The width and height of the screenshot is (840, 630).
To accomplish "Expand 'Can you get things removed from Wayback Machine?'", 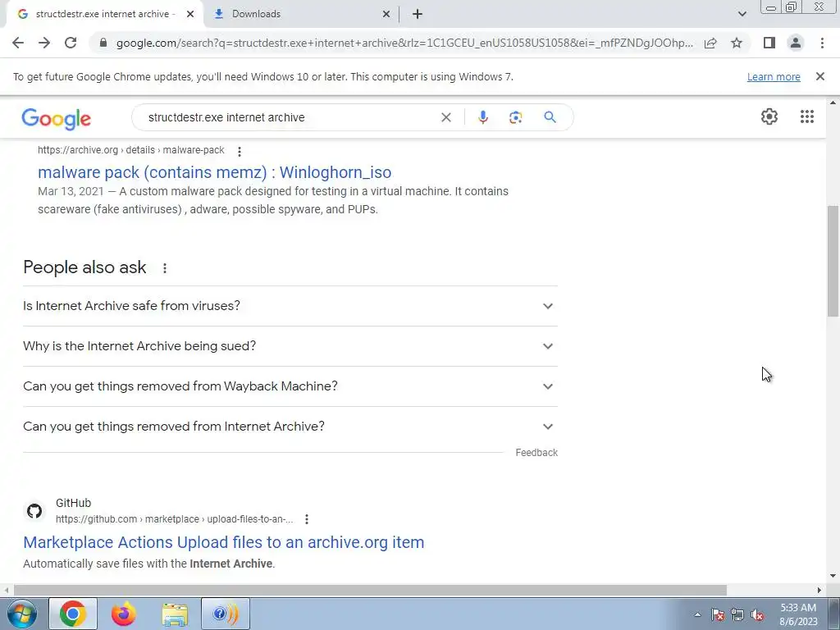I will point(290,386).
